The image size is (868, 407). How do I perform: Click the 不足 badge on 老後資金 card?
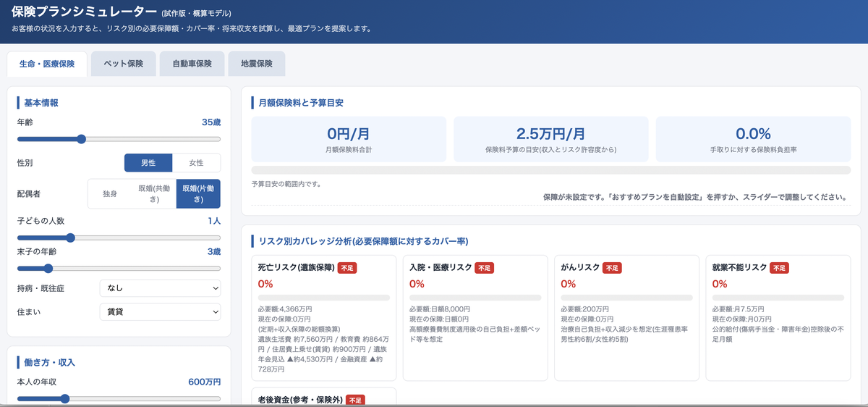[x=356, y=400]
